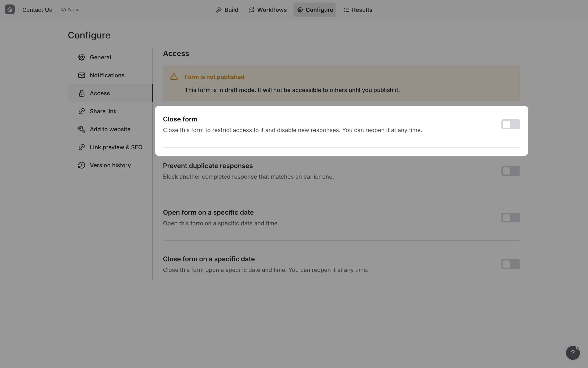Click the 'Form is not published' heading

point(214,77)
